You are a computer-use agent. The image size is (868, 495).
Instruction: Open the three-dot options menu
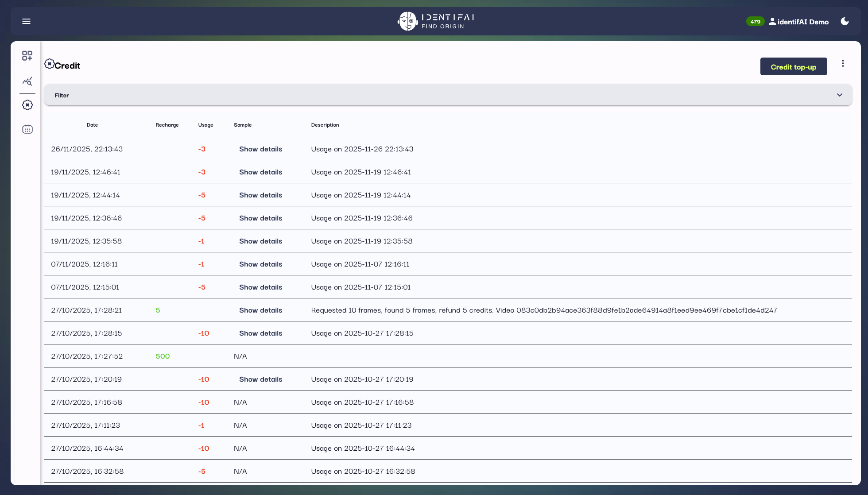[x=843, y=63]
